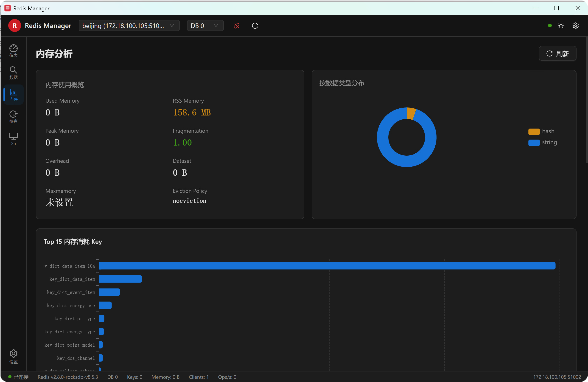Click the orange hash segment of the donut chart
588x382 pixels.
(x=411, y=113)
